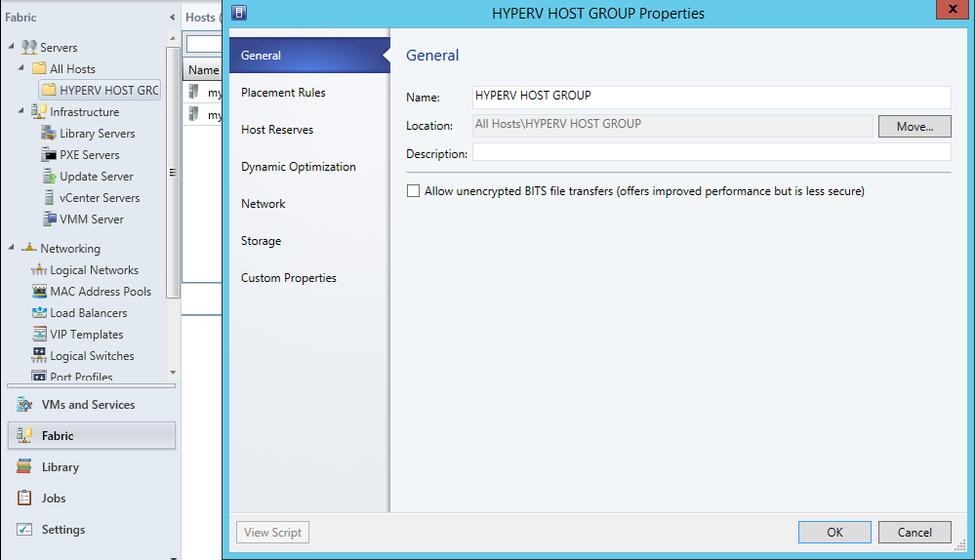The image size is (975, 560).
Task: Click the Name column header in Hosts
Action: pyautogui.click(x=203, y=69)
